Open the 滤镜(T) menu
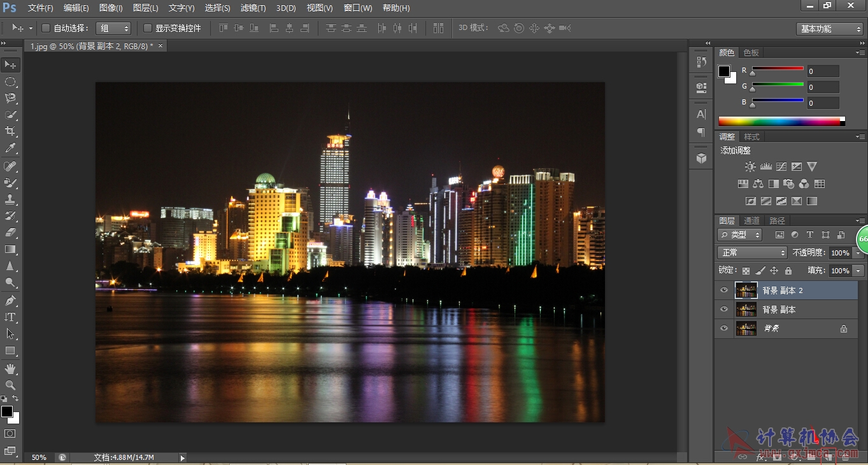 pyautogui.click(x=253, y=8)
